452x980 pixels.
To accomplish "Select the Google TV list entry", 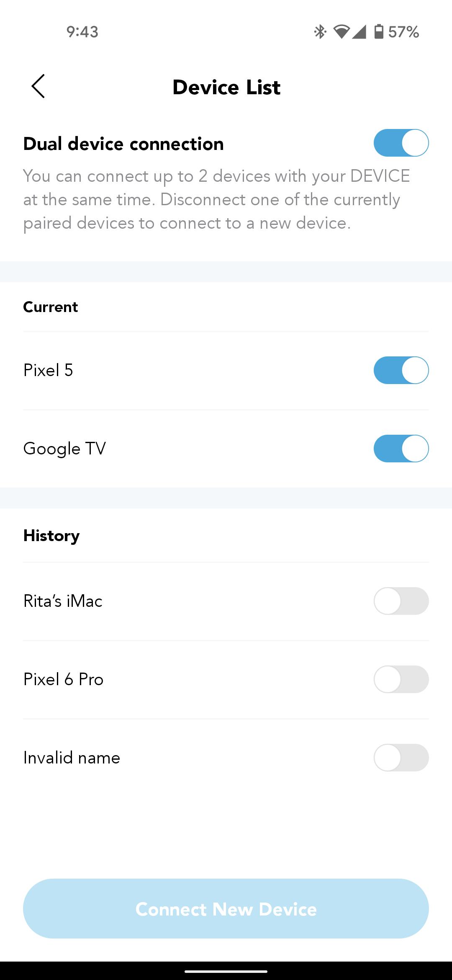I will click(65, 449).
